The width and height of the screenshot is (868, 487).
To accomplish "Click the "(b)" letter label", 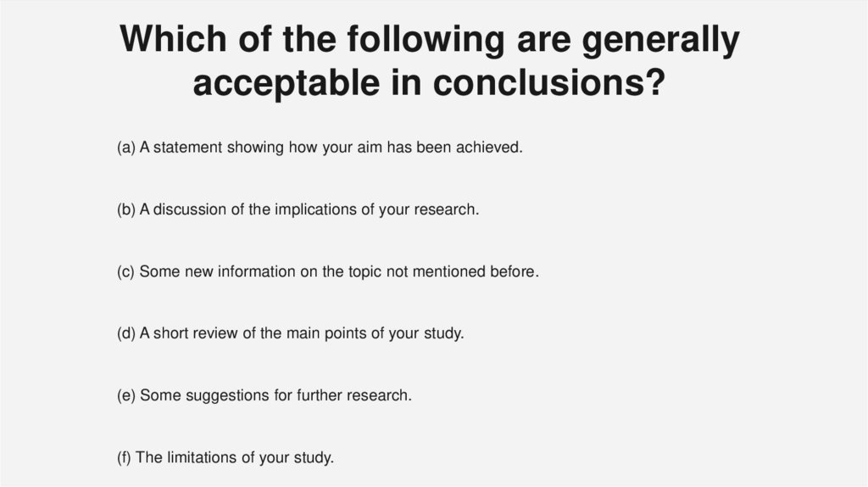I will tap(125, 210).
